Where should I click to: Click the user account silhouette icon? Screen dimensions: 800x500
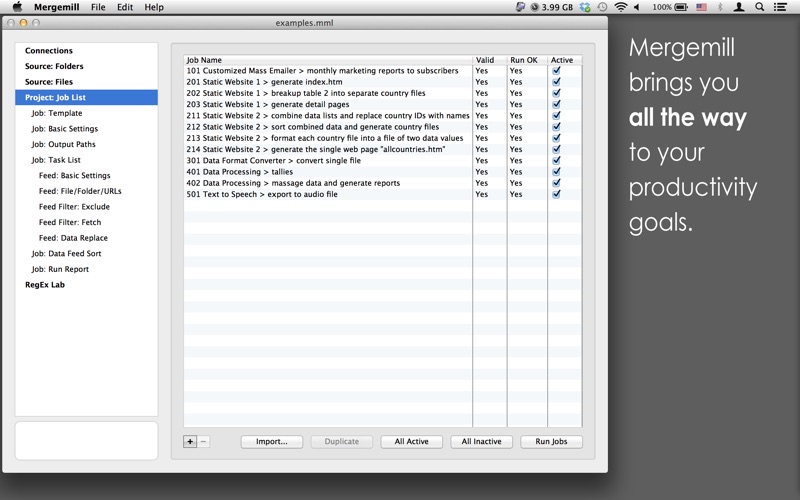pos(739,7)
